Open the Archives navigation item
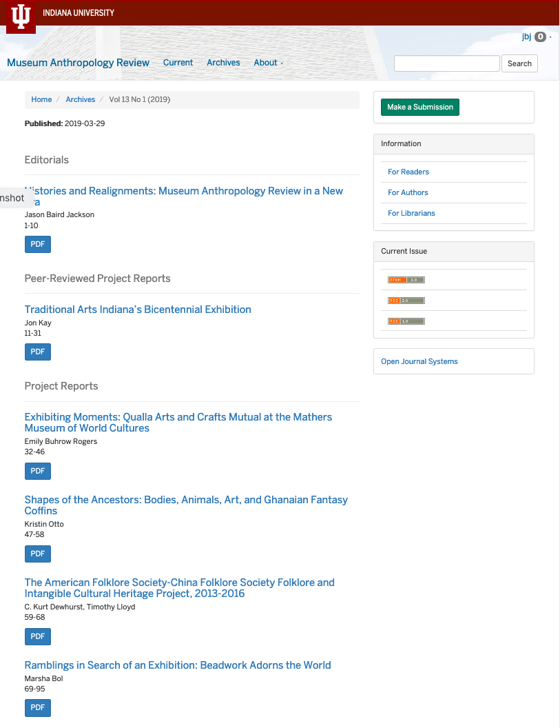560x728 pixels. click(223, 63)
